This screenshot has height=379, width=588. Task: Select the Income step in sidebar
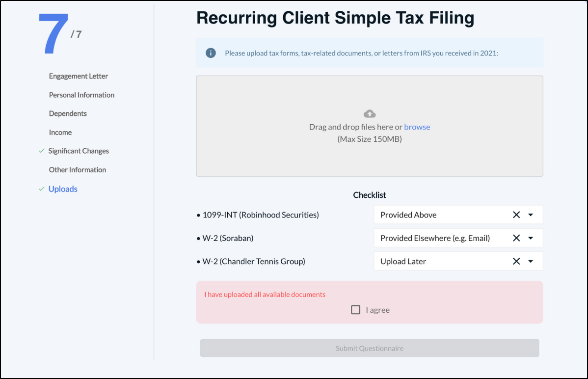point(60,133)
